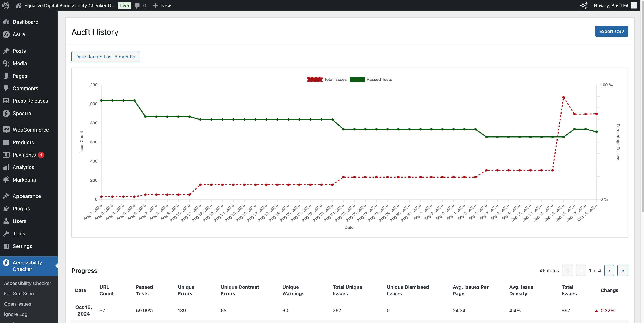The width and height of the screenshot is (644, 323).
Task: Click the plus icon beside New
Action: click(x=155, y=5)
